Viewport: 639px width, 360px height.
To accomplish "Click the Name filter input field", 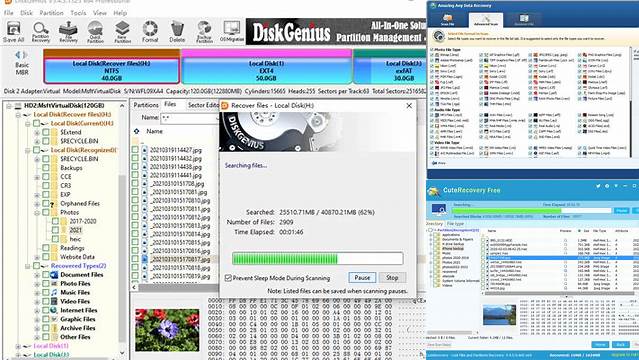I will point(190,118).
